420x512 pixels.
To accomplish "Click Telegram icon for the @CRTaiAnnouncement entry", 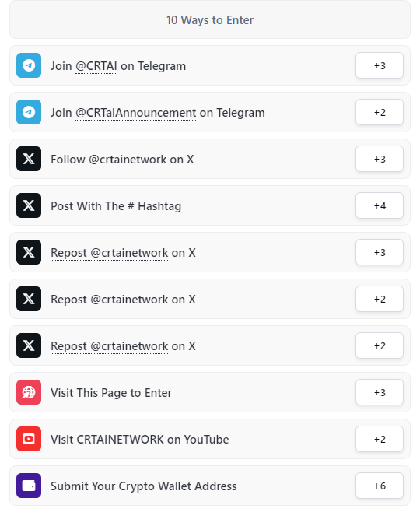I will click(29, 112).
